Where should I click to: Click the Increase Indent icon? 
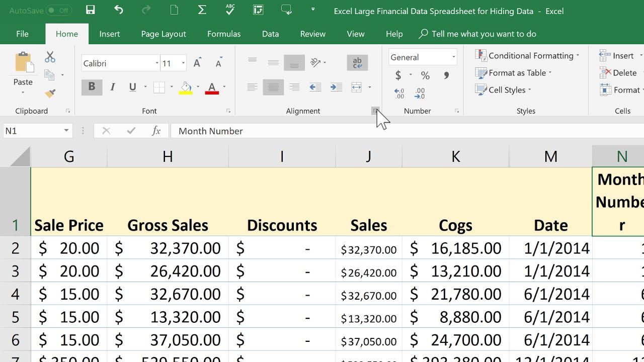[336, 87]
